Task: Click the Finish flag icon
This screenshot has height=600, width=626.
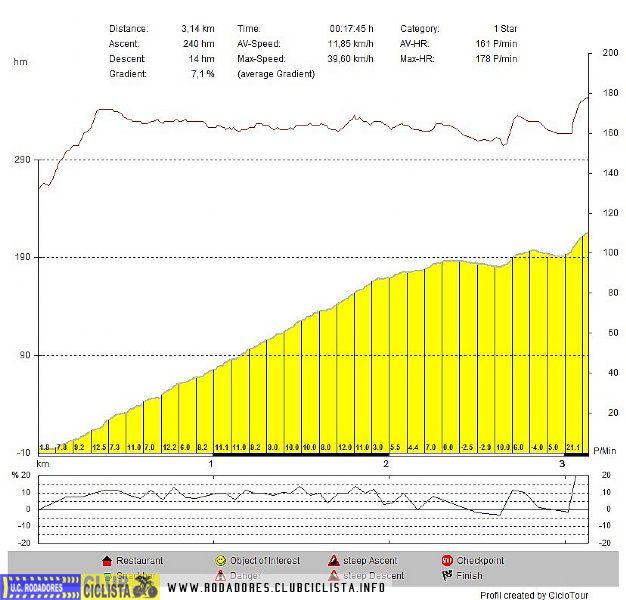Action: tap(447, 576)
